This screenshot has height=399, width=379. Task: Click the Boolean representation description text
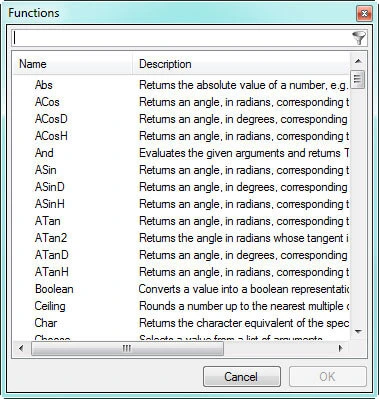(244, 289)
